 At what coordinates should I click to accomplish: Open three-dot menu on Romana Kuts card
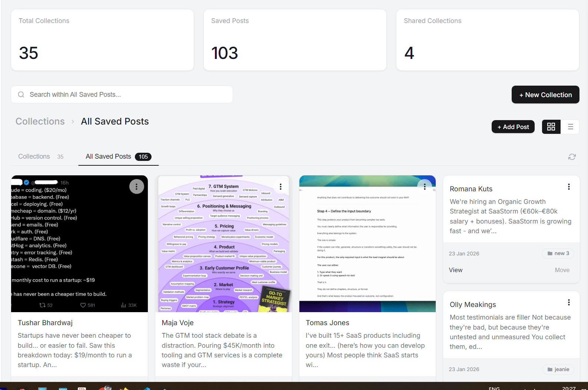click(x=569, y=187)
